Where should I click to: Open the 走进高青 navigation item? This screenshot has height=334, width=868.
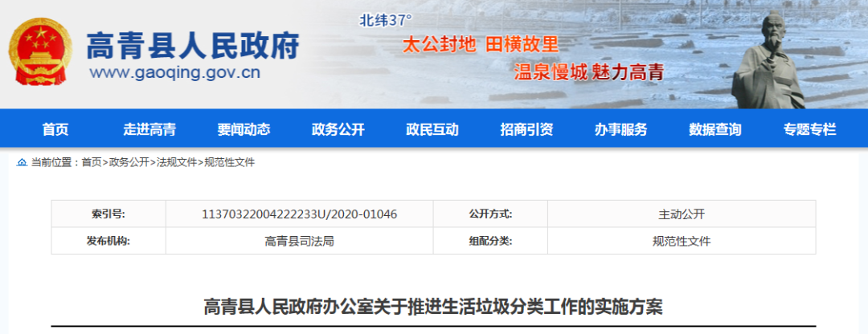149,130
